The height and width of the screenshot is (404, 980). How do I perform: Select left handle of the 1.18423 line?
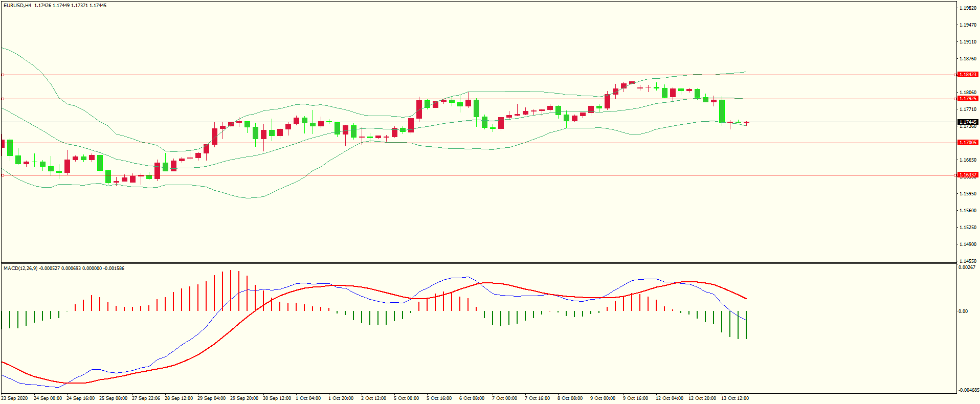point(3,75)
